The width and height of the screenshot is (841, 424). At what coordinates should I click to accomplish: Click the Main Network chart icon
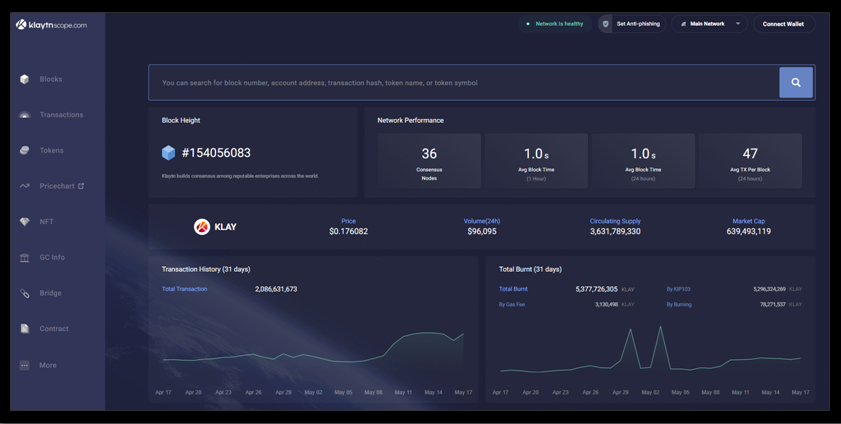[683, 24]
